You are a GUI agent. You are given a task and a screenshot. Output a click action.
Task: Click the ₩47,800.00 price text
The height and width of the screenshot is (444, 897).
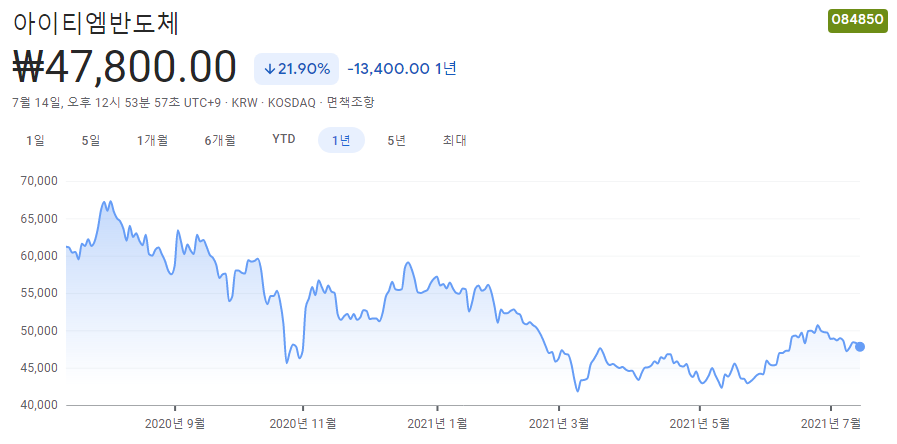coord(124,67)
